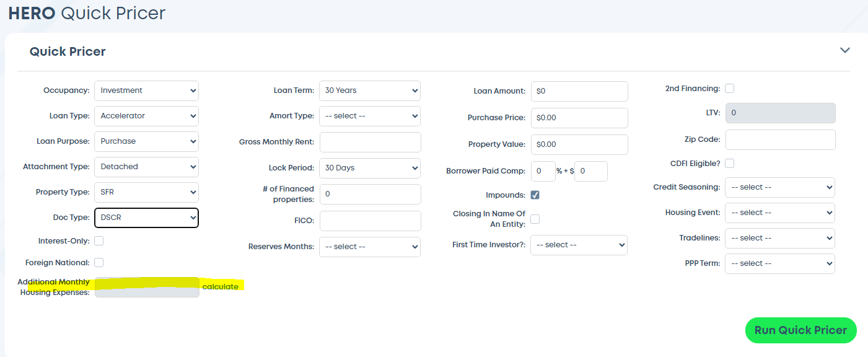Enable the 2nd Financing checkbox

(730, 89)
